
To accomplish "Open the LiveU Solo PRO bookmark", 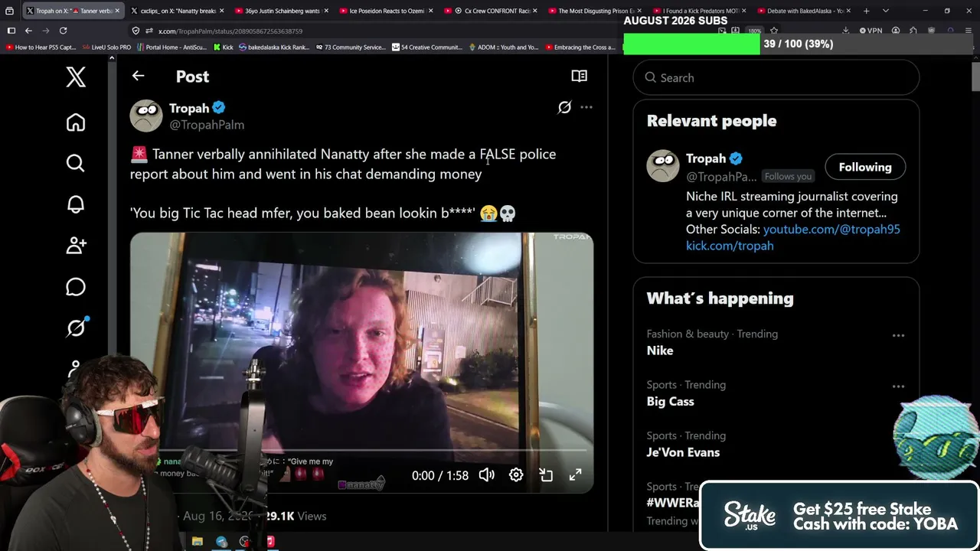I will [106, 47].
